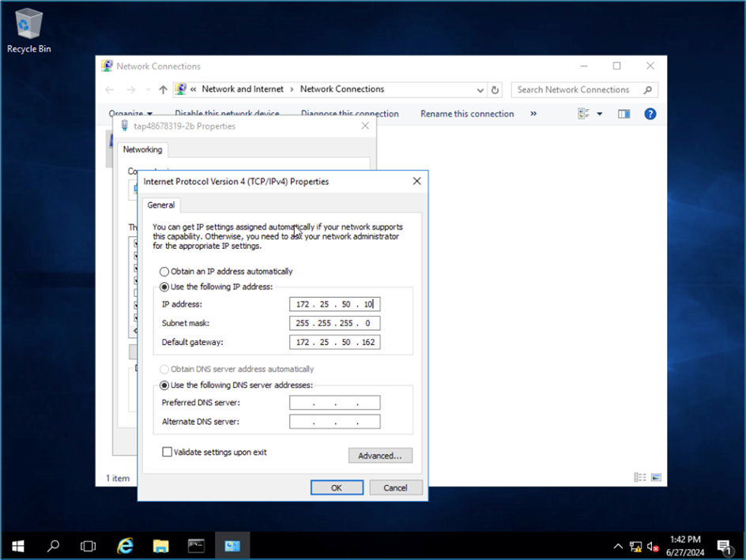
Task: Open the Change your view dropdown arrow
Action: tap(599, 114)
